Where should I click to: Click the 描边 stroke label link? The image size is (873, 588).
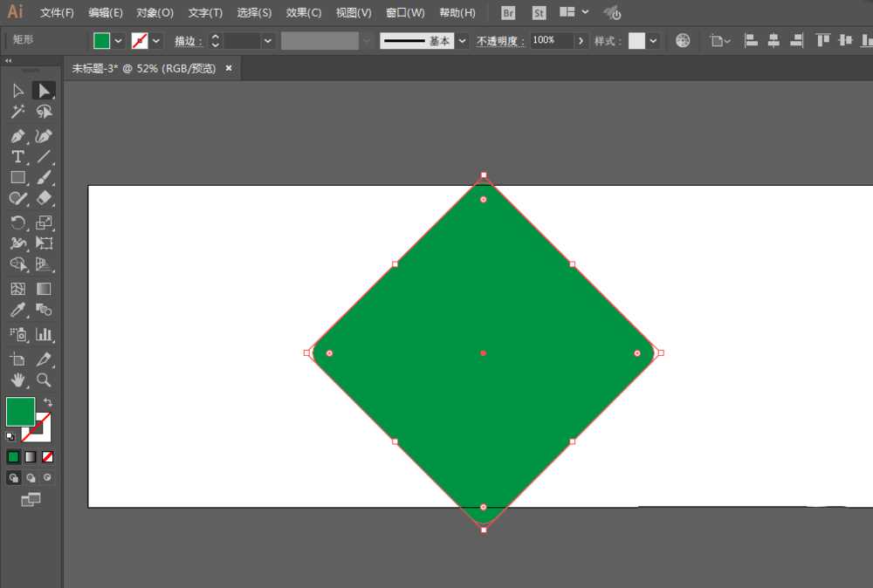[x=188, y=41]
